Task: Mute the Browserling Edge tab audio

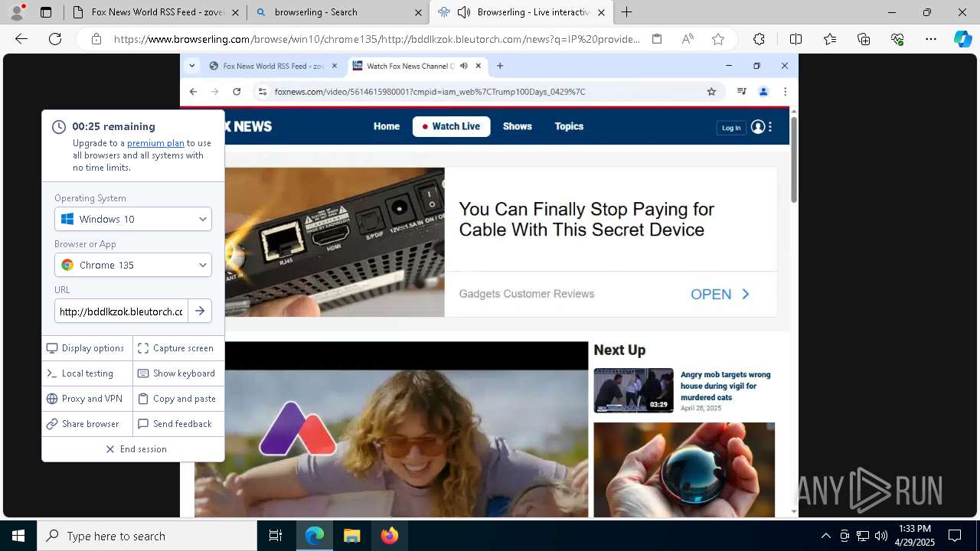Action: click(464, 12)
